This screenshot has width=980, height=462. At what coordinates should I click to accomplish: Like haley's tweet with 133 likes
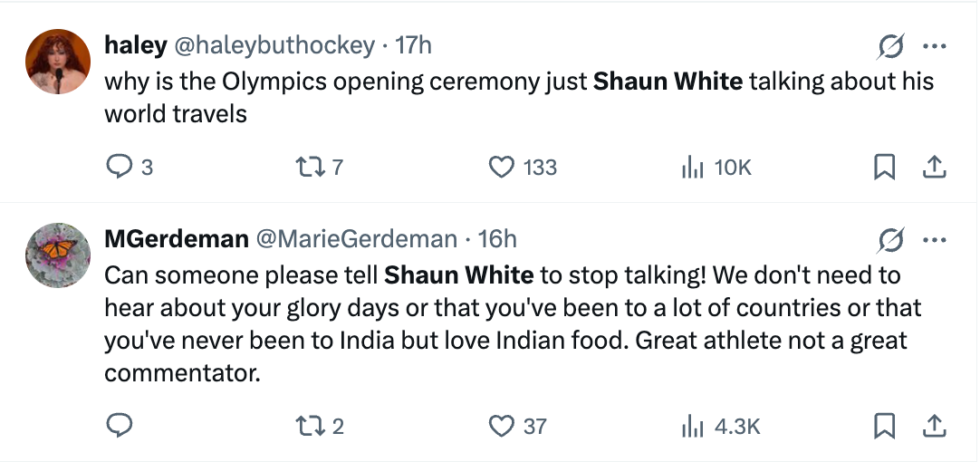click(501, 168)
